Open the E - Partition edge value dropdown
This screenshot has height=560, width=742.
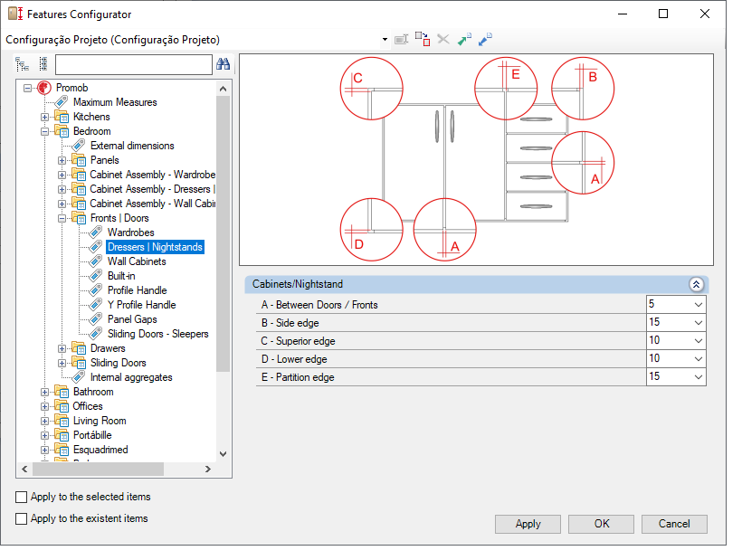699,377
